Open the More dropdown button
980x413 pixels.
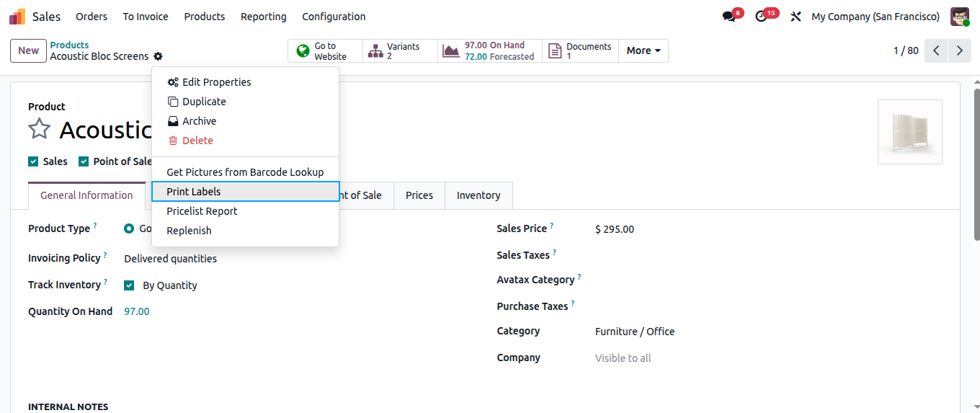coord(643,50)
